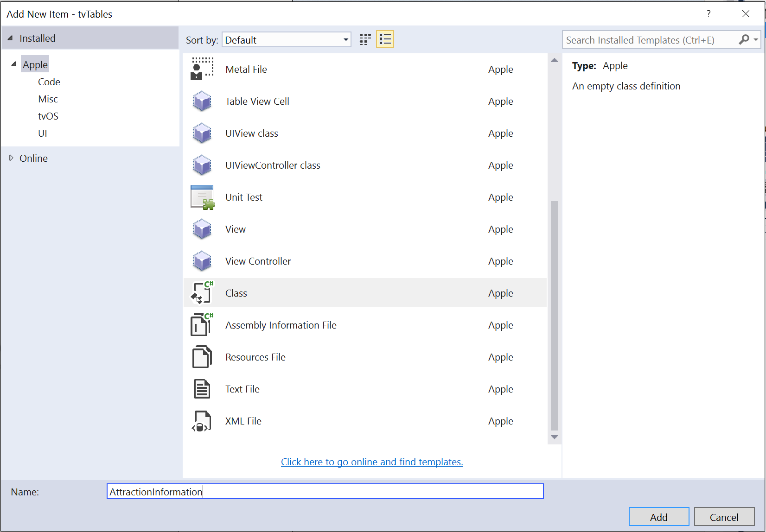Activate the list view layout
The width and height of the screenshot is (766, 532).
click(385, 39)
